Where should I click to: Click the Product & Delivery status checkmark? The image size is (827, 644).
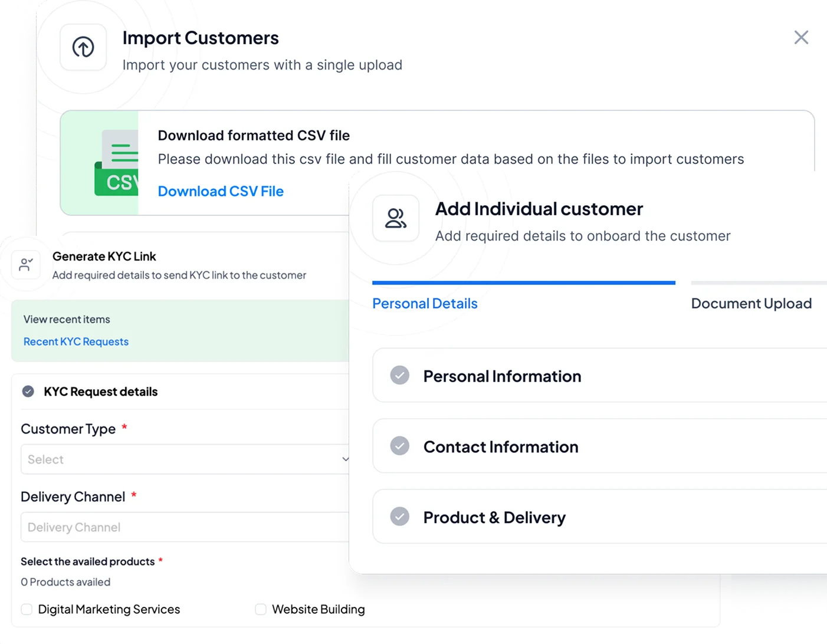point(400,516)
